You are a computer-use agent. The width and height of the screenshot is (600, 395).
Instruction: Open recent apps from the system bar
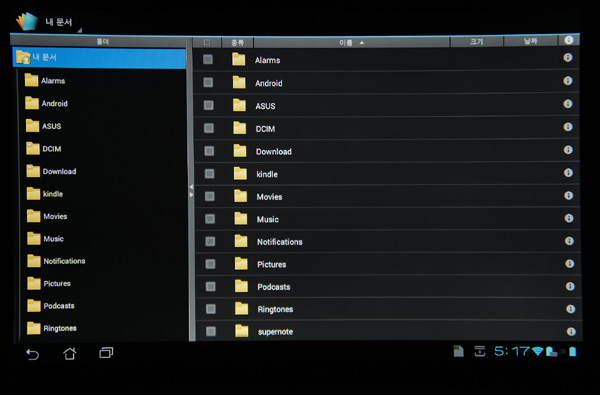point(106,353)
